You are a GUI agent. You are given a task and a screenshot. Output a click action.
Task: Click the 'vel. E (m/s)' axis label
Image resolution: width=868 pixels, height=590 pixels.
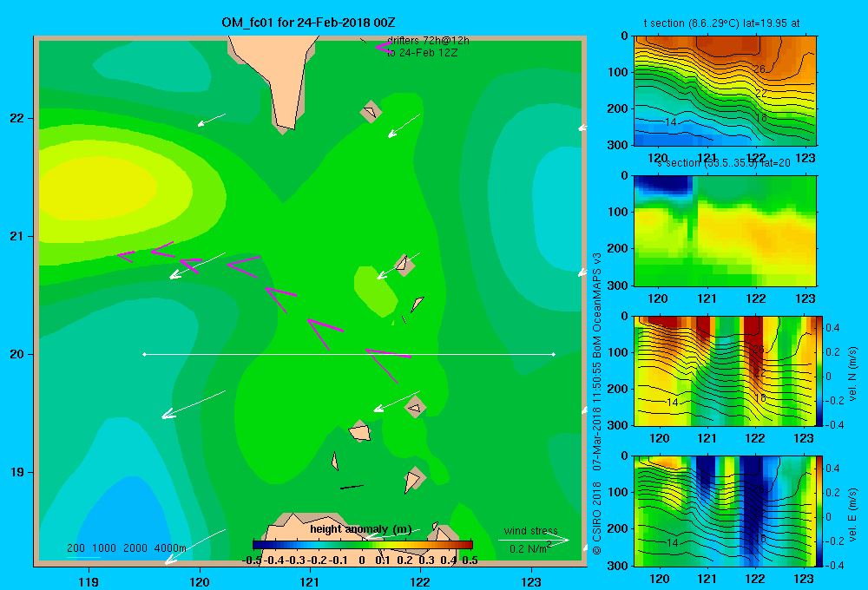tap(853, 514)
